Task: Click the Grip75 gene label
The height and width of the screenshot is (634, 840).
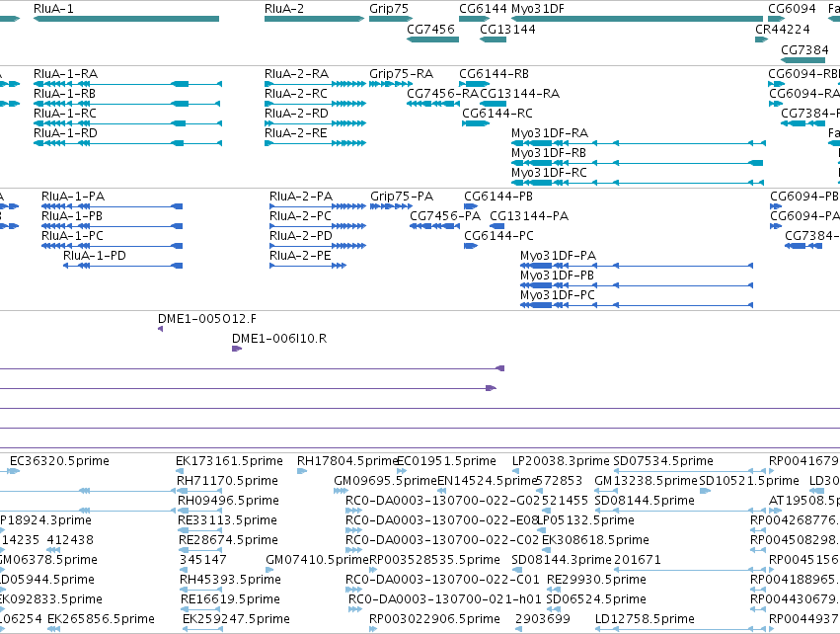Action: 388,9
